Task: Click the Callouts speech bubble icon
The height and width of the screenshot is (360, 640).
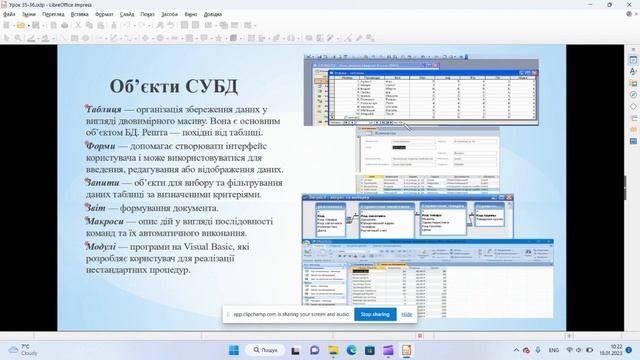Action: click(x=204, y=38)
